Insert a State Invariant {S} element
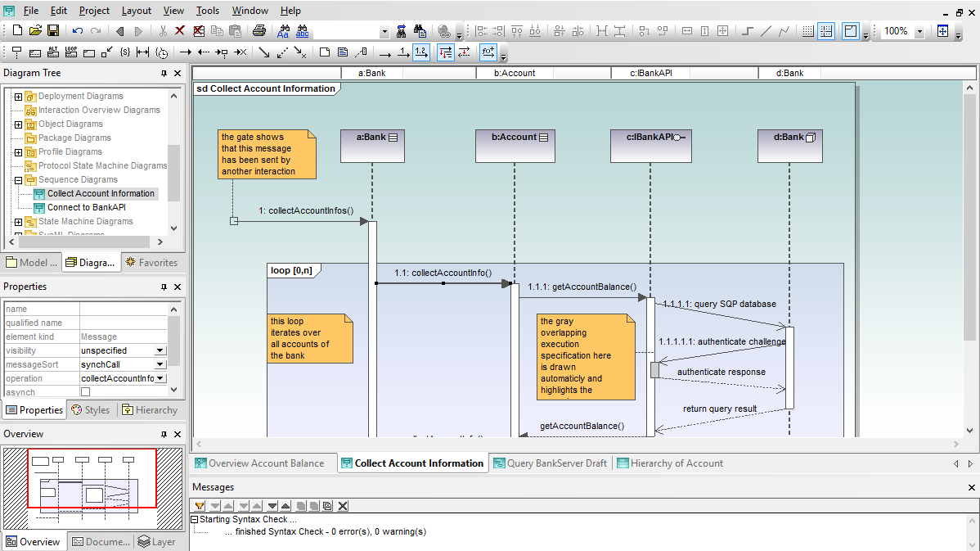Viewport: 980px width, 551px height. coord(125,52)
